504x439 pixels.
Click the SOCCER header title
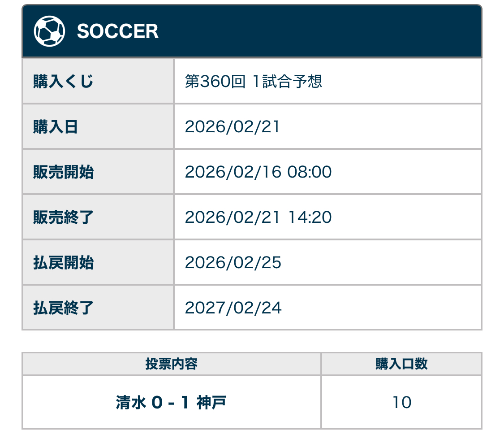[x=118, y=31]
